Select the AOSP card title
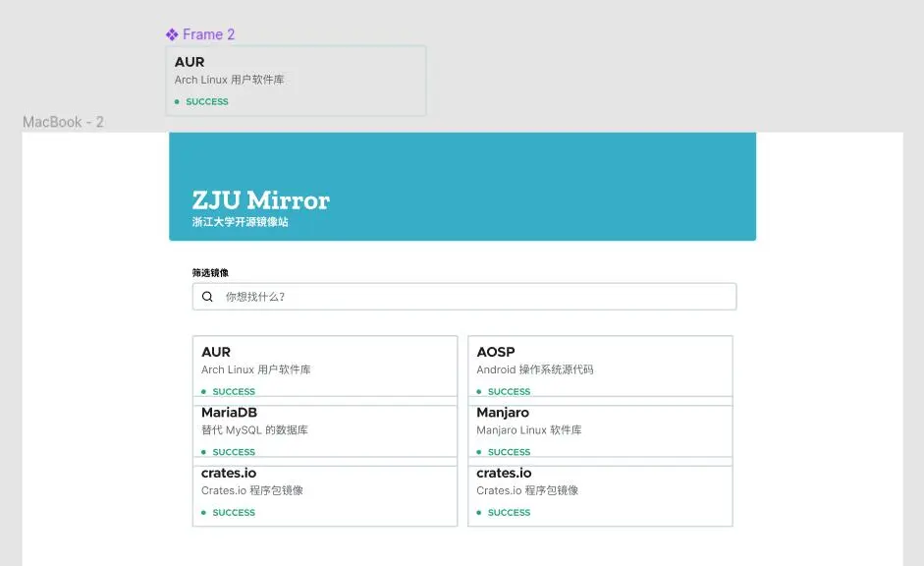The height and width of the screenshot is (566, 924). pos(496,352)
